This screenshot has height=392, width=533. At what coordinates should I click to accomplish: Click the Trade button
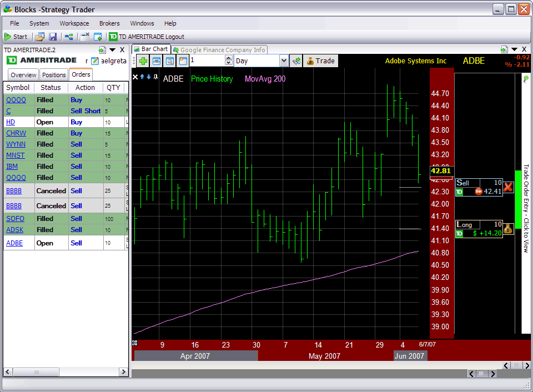(x=320, y=61)
